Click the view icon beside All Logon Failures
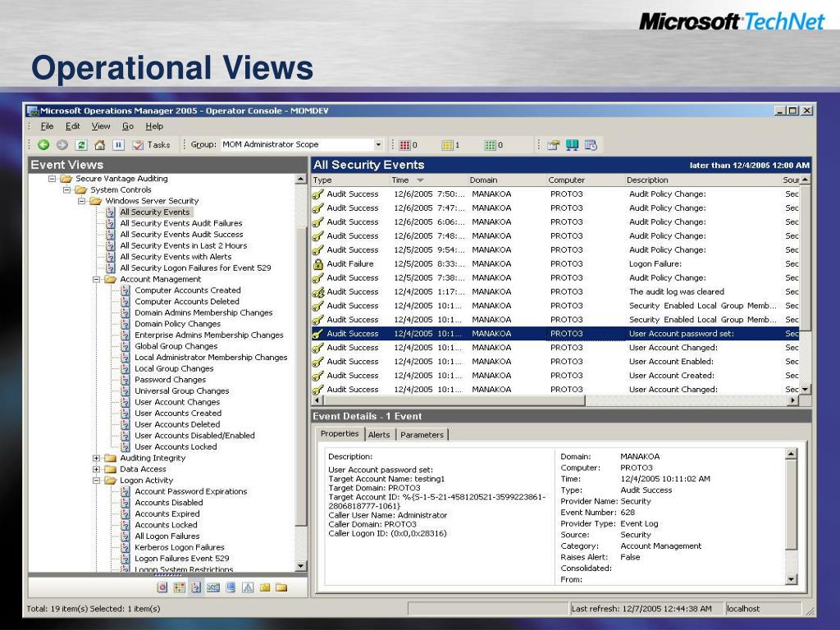 [125, 536]
